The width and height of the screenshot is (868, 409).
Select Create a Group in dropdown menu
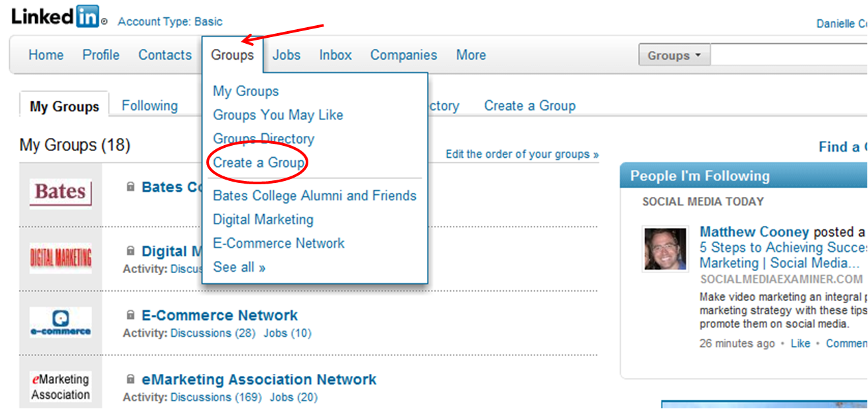pos(259,162)
